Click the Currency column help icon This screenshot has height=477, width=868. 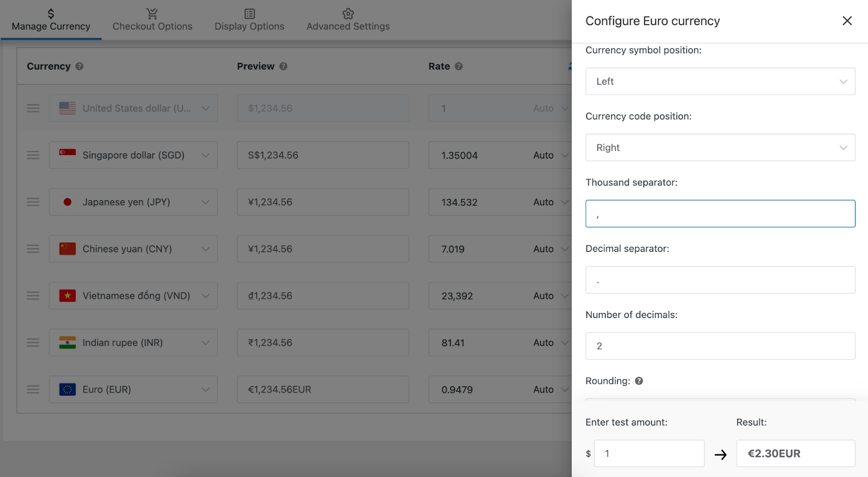[x=80, y=66]
